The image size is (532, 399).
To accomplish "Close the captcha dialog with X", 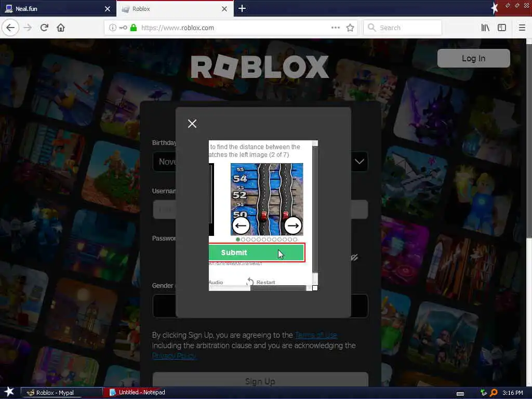I will (x=192, y=124).
